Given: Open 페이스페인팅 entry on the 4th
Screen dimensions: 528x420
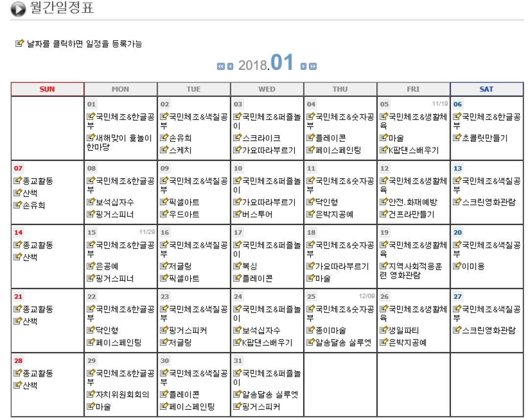Looking at the screenshot, I should pyautogui.click(x=338, y=150).
